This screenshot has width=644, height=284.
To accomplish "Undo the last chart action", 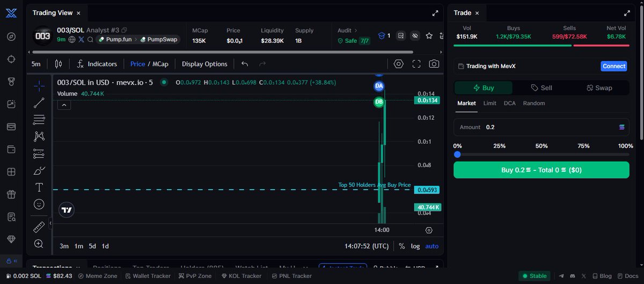I will (x=245, y=64).
